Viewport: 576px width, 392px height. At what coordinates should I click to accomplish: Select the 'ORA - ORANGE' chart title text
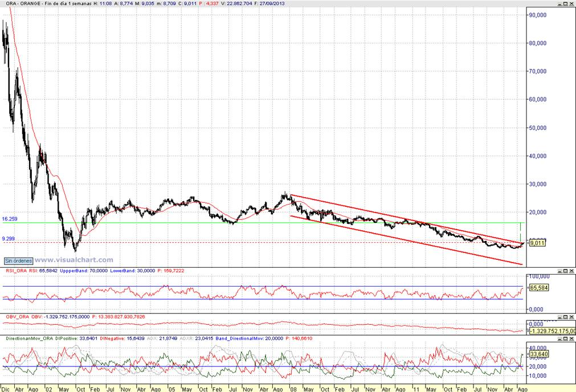coord(22,3)
